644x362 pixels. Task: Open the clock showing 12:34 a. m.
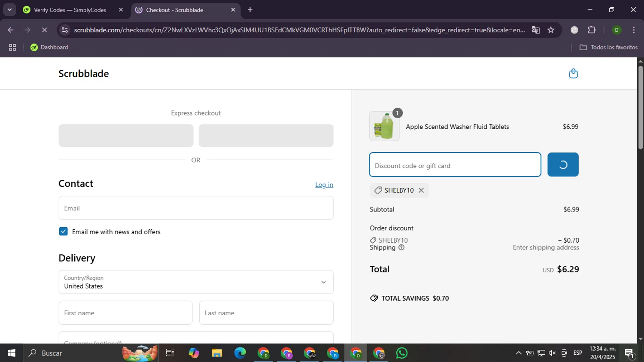coord(602,353)
